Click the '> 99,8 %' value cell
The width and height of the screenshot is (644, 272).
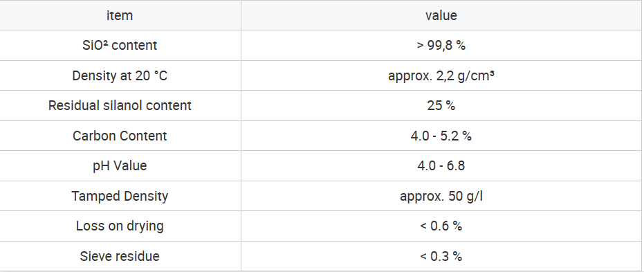pos(441,45)
